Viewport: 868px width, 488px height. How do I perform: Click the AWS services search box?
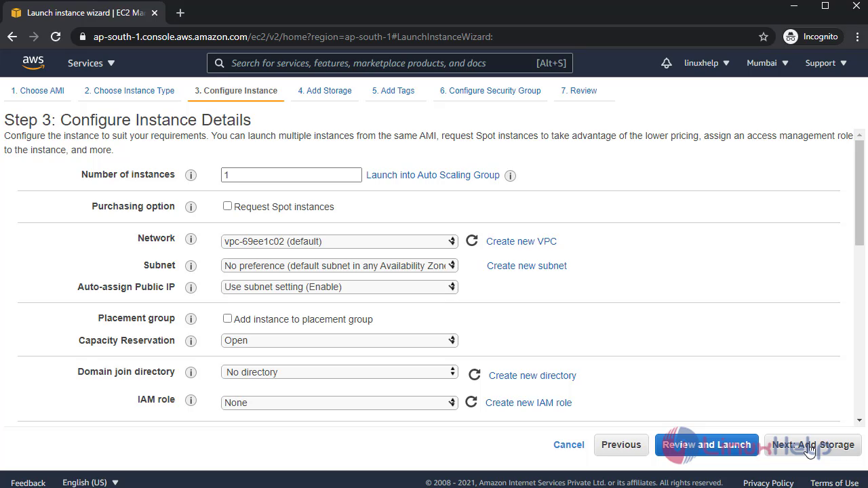(x=390, y=63)
